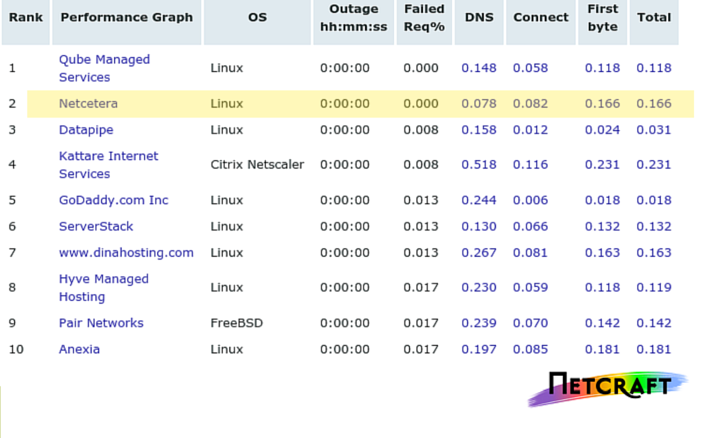Click the OS column header

[257, 22]
